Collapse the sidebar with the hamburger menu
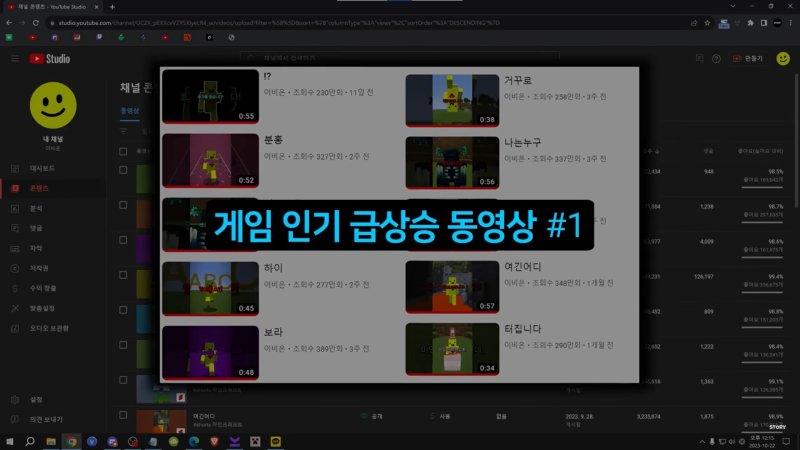The height and width of the screenshot is (450, 800). click(x=15, y=59)
